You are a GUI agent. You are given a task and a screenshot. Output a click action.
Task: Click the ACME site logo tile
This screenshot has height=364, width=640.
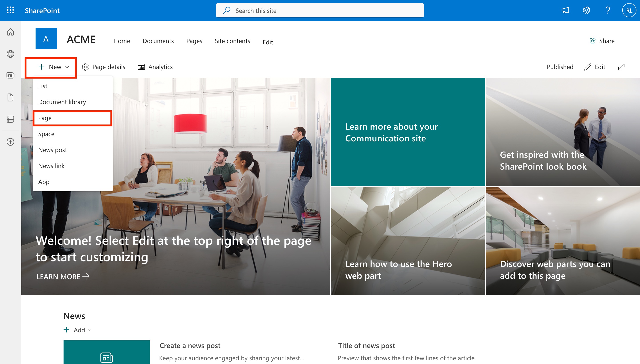46,39
